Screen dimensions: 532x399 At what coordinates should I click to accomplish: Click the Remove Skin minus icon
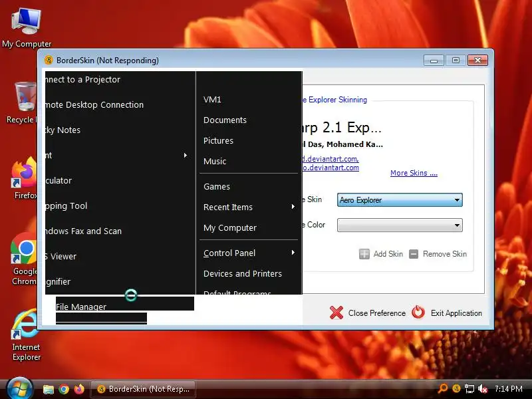pyautogui.click(x=414, y=254)
